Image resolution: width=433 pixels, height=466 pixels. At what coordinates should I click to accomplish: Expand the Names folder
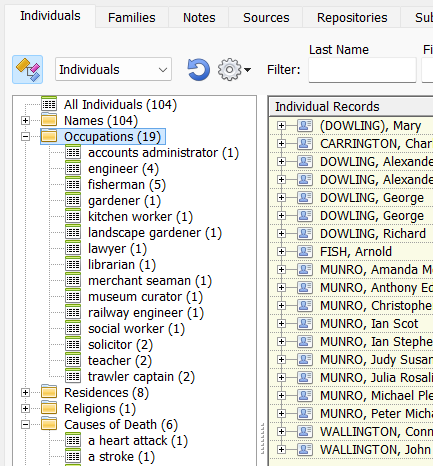25,120
